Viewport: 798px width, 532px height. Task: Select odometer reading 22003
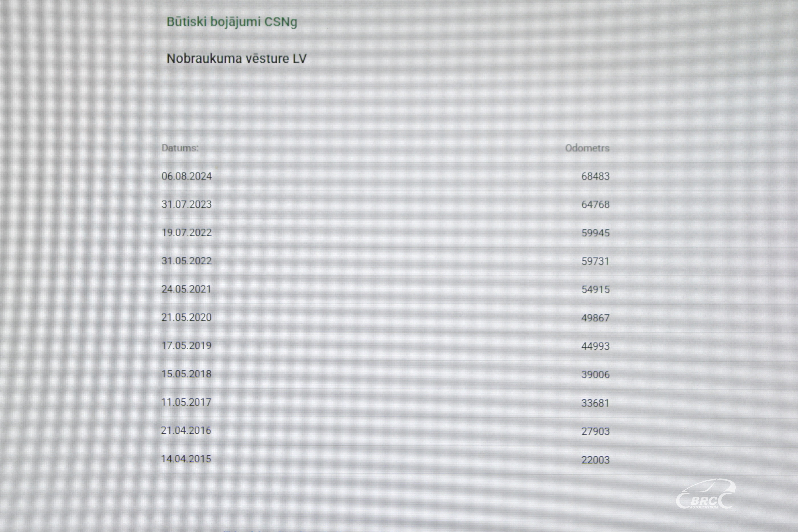click(595, 460)
